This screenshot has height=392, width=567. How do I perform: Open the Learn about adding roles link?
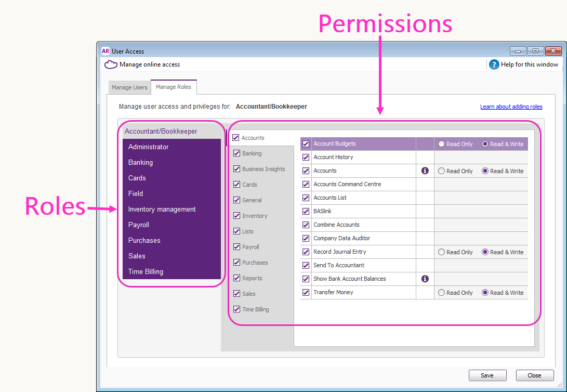click(511, 107)
